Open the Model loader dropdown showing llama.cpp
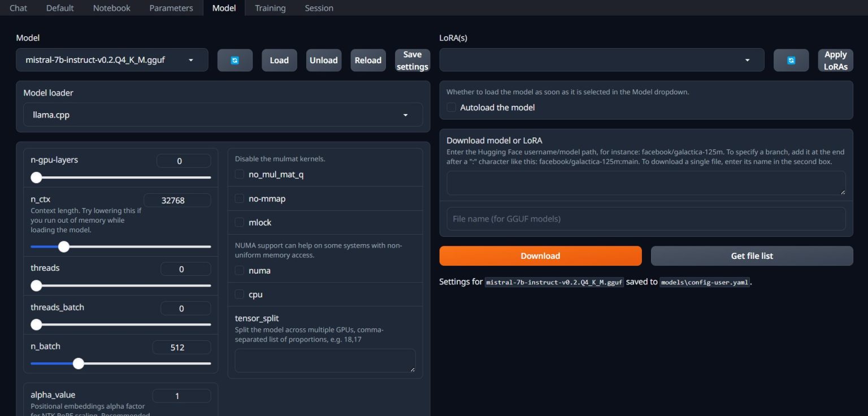Screen dimensions: 868x416 pyautogui.click(x=223, y=114)
